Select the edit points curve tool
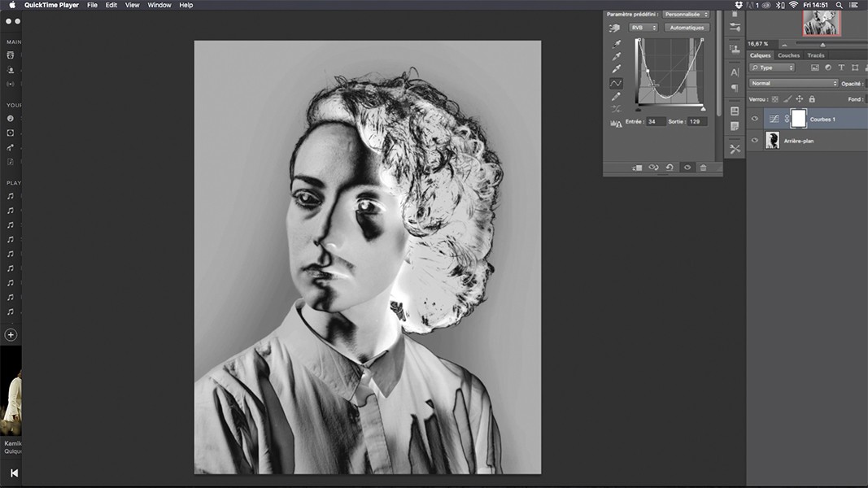The height and width of the screenshot is (488, 868). pos(616,83)
